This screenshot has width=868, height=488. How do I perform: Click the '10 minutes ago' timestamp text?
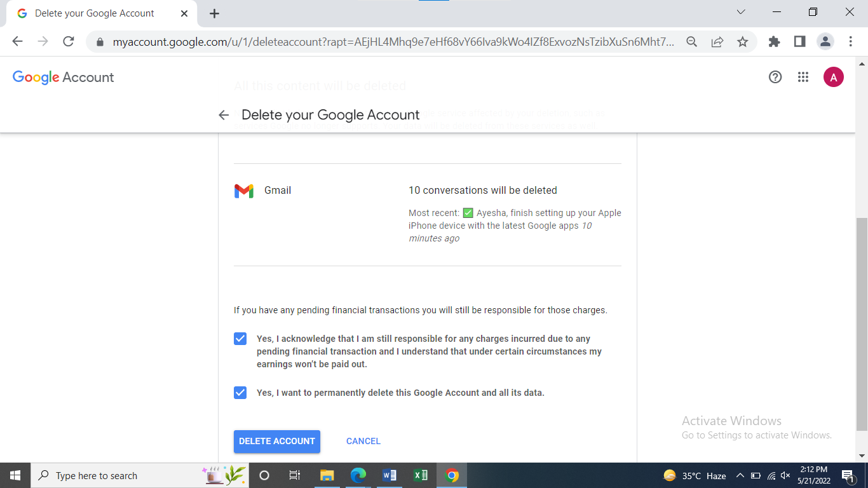point(500,232)
